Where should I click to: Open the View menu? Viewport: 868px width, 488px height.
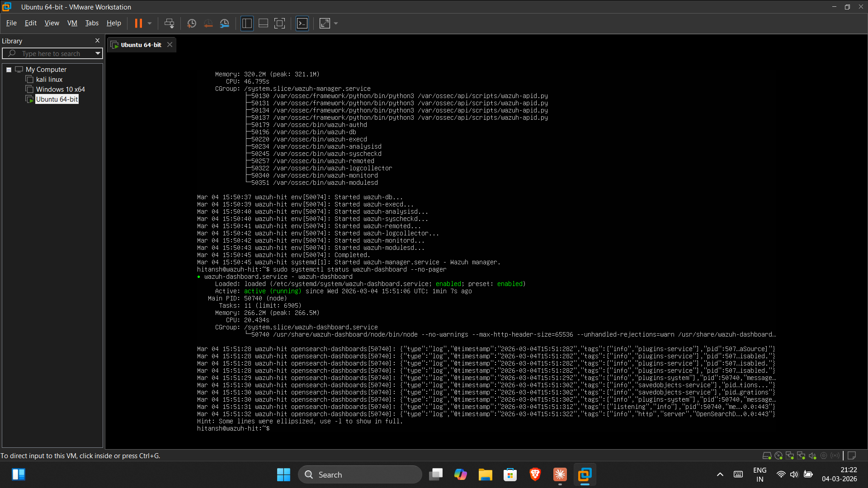(52, 23)
